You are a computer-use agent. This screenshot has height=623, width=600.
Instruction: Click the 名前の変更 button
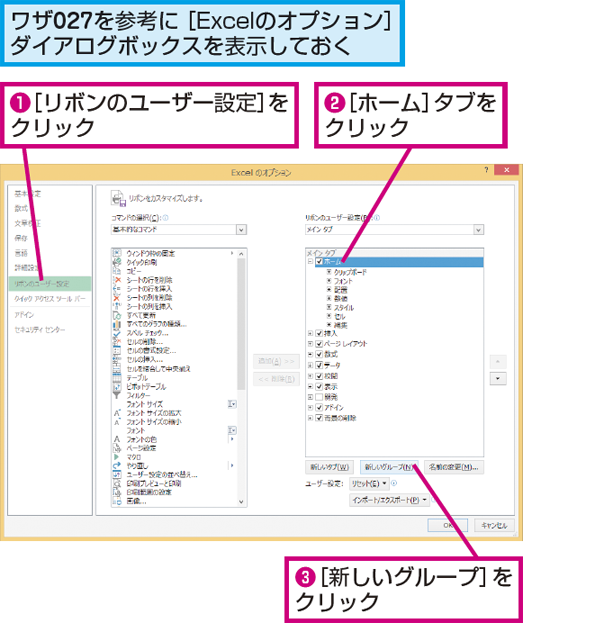click(x=454, y=467)
